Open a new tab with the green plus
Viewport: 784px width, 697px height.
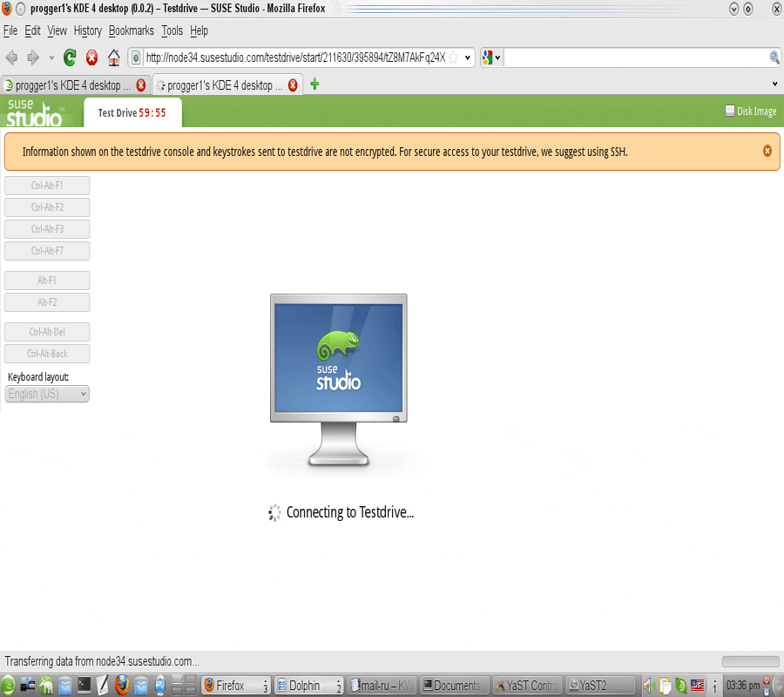coord(314,84)
